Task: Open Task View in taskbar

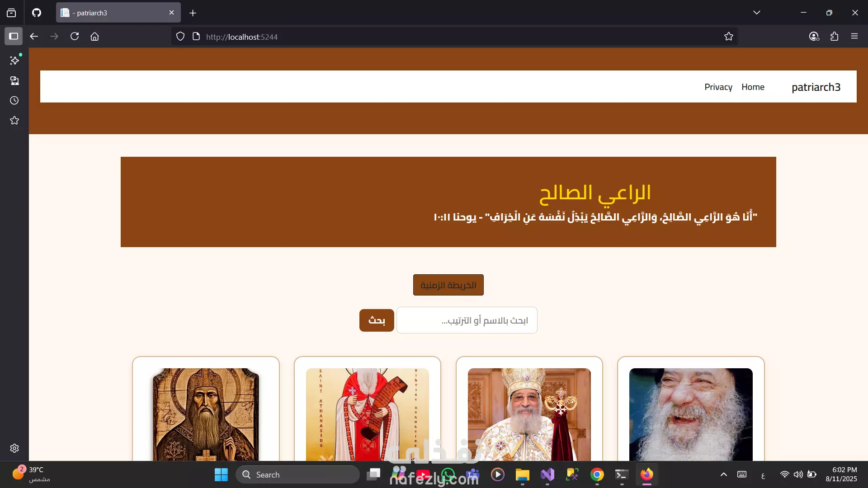Action: click(373, 474)
